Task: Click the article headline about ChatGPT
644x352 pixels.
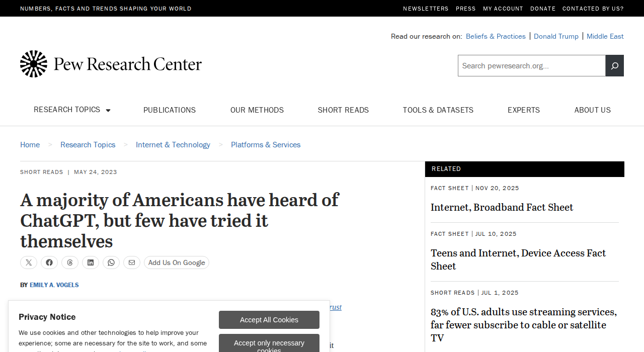Action: pos(180,220)
